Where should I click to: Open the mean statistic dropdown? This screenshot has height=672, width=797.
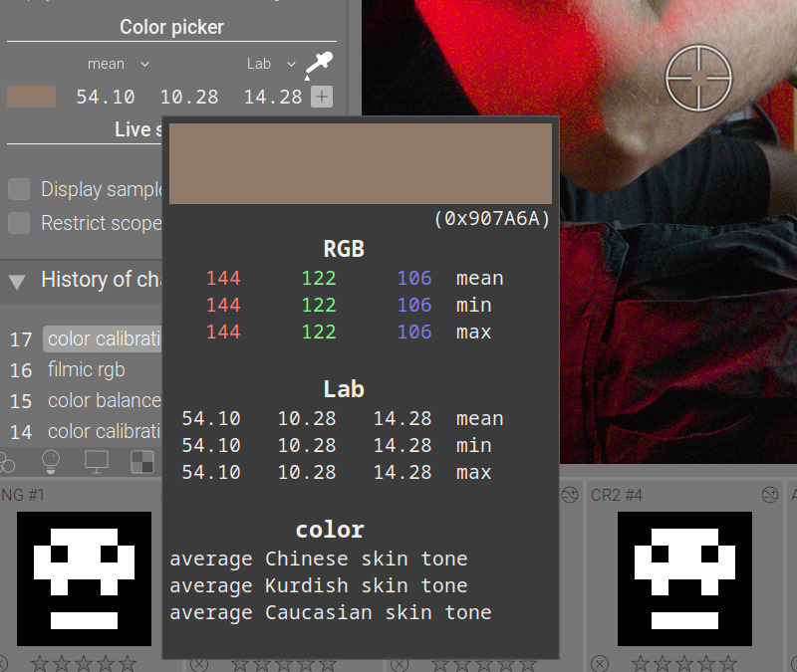(118, 64)
